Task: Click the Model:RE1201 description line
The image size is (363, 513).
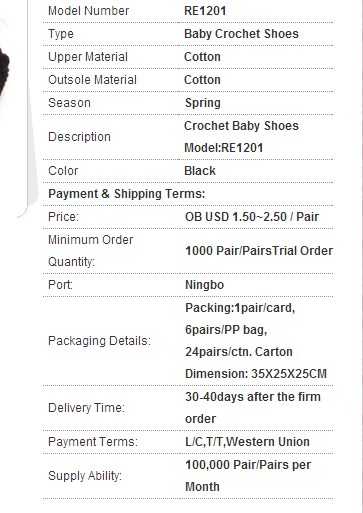Action: (x=224, y=148)
